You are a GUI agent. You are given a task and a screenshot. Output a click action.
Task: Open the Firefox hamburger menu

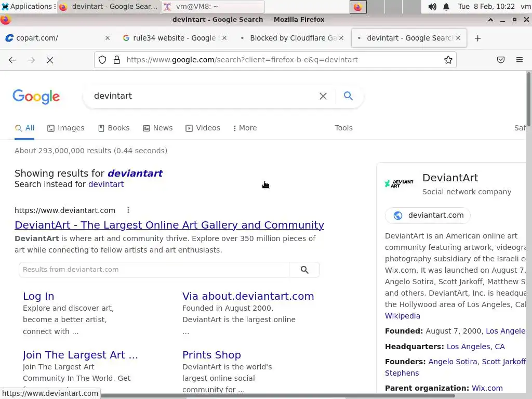pyautogui.click(x=520, y=60)
